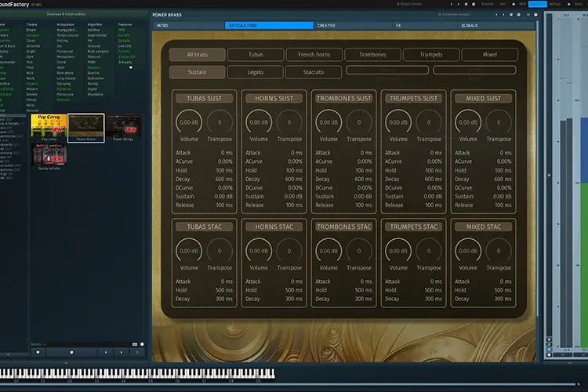
Task: Click the Search input field
Action: click(86, 344)
